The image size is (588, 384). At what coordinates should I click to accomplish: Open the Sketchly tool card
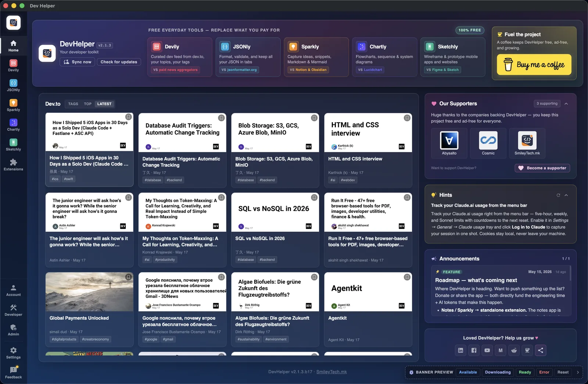point(453,57)
